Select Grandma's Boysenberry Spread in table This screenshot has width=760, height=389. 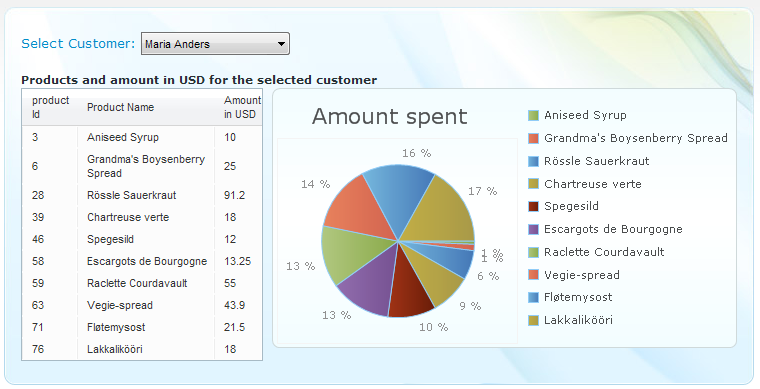tap(146, 166)
